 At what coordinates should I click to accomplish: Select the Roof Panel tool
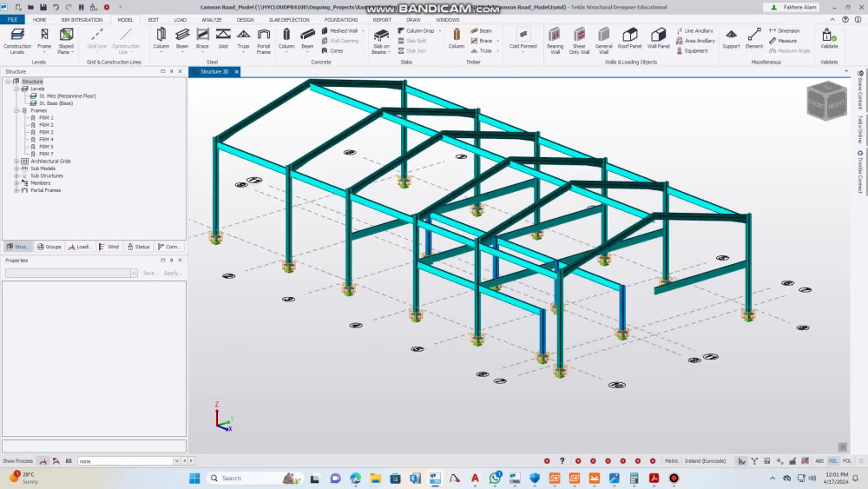point(629,39)
